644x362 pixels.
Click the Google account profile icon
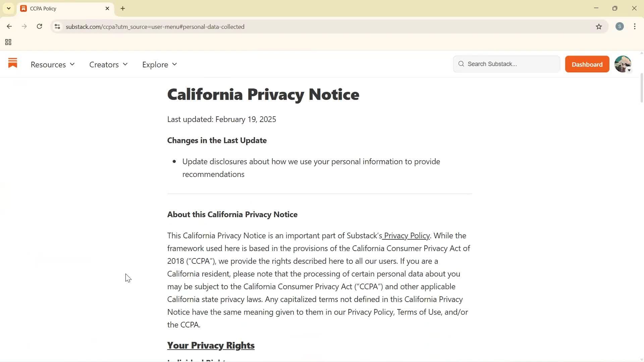coord(620,26)
